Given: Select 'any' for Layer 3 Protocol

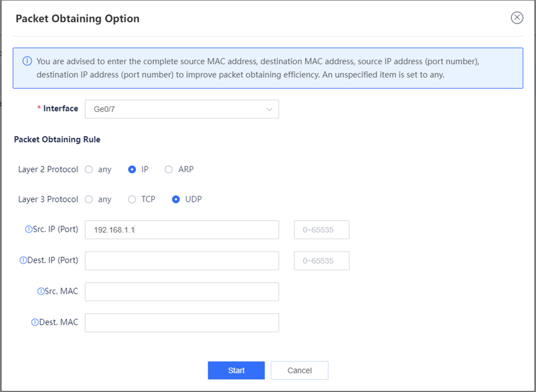Looking at the screenshot, I should [x=89, y=199].
